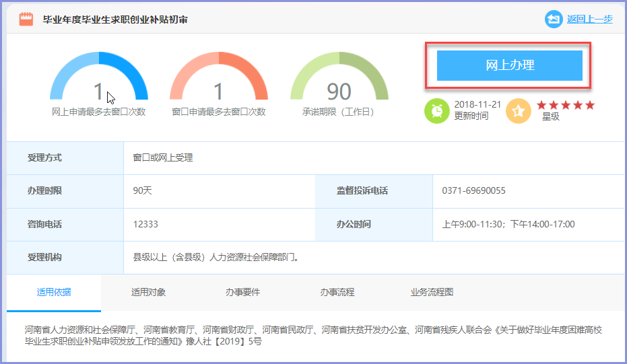Click the blue gauge for 网上申请最多去窗口次数
Screen dimensions: 627x364
[99, 76]
